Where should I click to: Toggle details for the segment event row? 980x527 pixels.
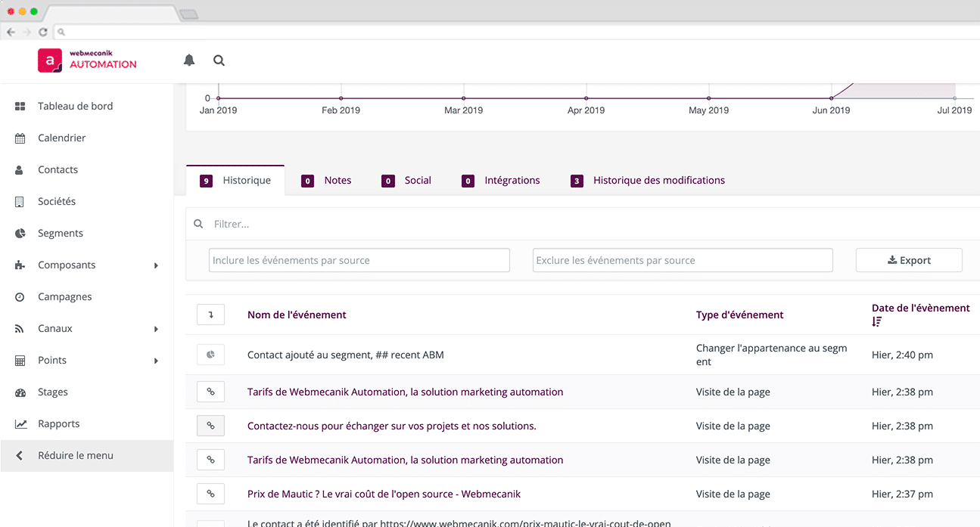[210, 354]
